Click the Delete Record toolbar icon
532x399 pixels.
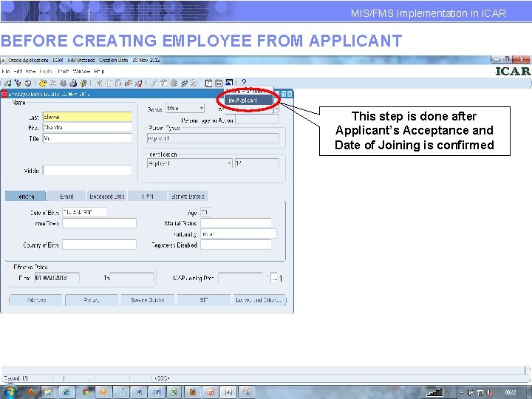138,83
